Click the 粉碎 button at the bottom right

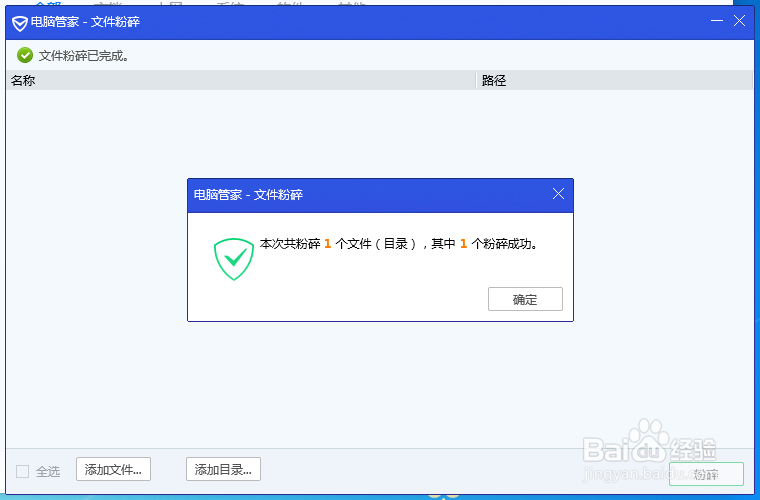click(x=706, y=474)
